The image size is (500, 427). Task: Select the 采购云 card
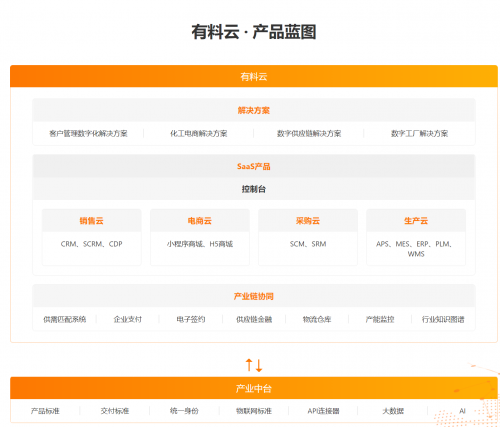point(308,237)
